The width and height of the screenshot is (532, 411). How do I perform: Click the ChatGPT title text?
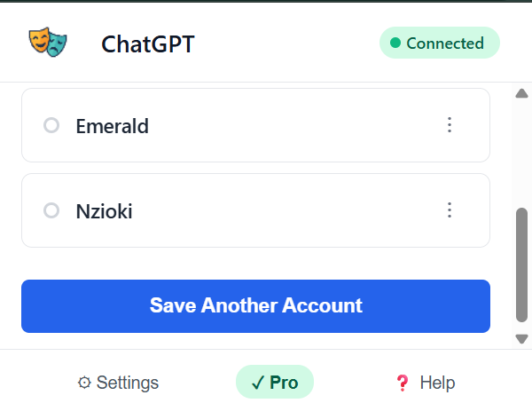pyautogui.click(x=147, y=43)
